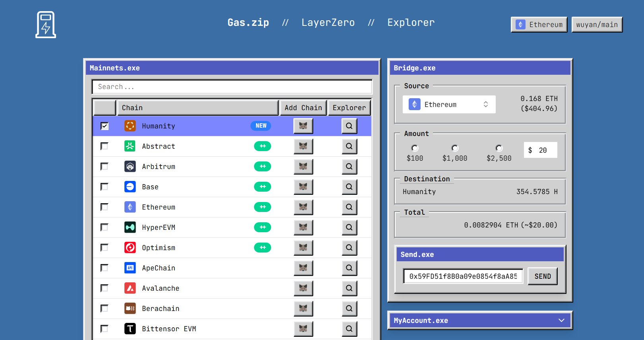This screenshot has width=644, height=340.
Task: Select the $100 amount radio button
Action: [x=415, y=148]
